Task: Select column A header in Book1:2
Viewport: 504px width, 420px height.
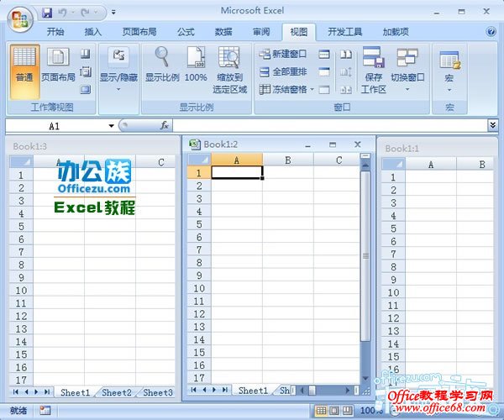Action: pos(237,160)
